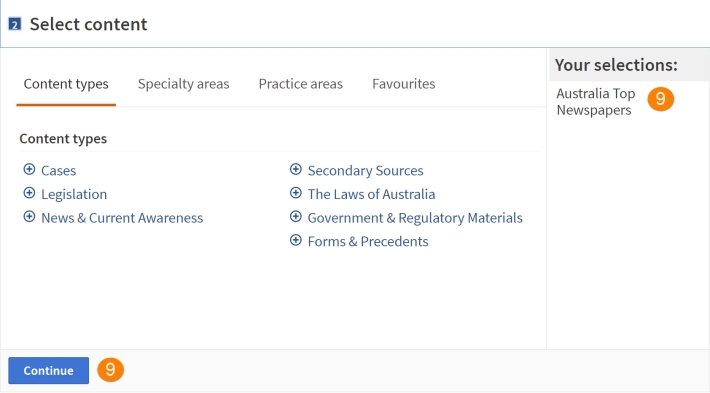Open the Forms & Precedents link
This screenshot has width=710, height=393.
point(368,241)
